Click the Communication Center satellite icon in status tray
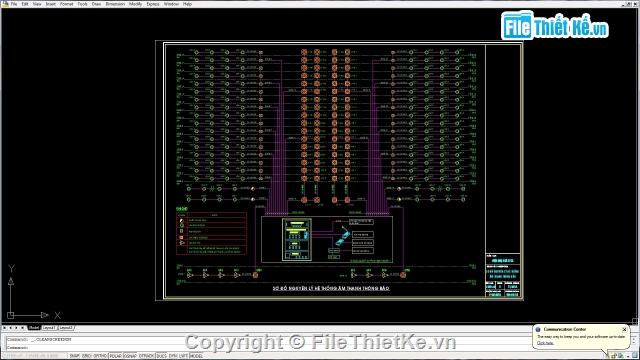Screen dimensions: 640x360 (x=607, y=356)
